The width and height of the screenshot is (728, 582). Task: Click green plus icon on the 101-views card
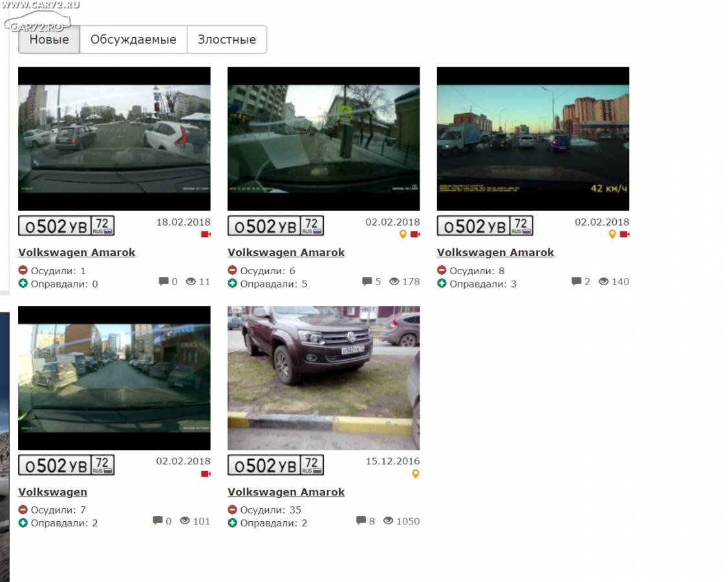(23, 523)
